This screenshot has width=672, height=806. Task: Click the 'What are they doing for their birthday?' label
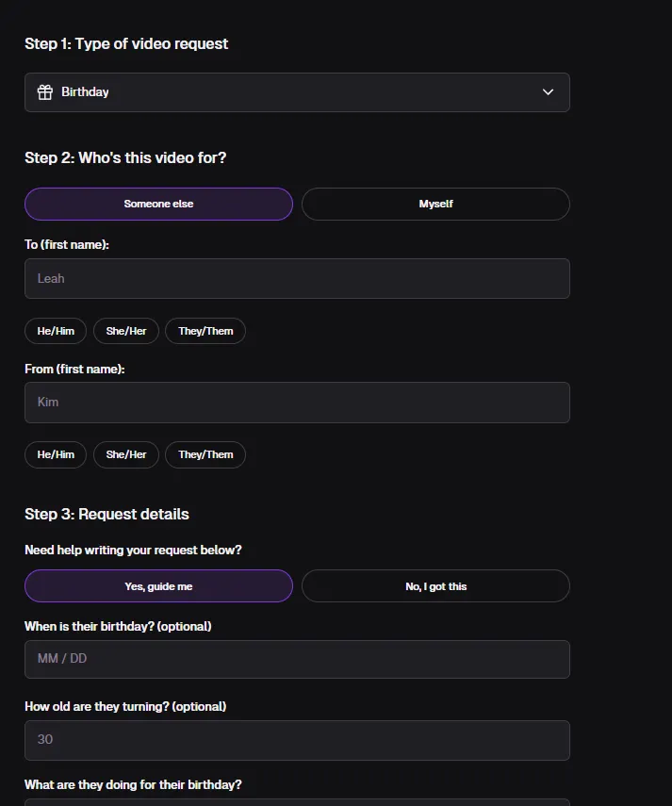point(133,784)
